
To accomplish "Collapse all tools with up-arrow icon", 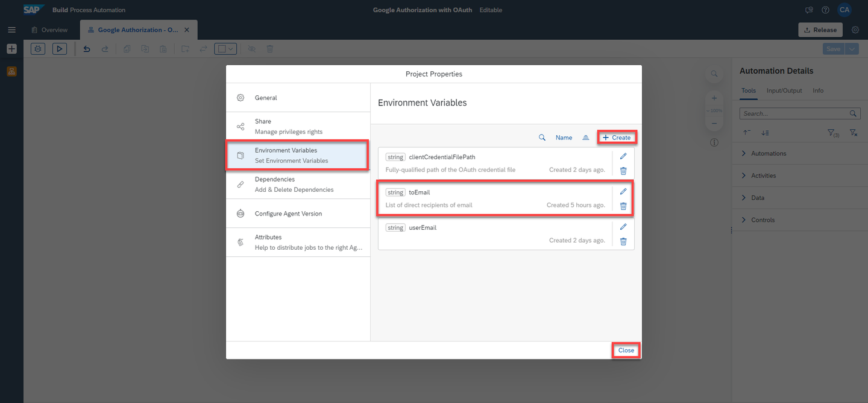I will (x=747, y=132).
